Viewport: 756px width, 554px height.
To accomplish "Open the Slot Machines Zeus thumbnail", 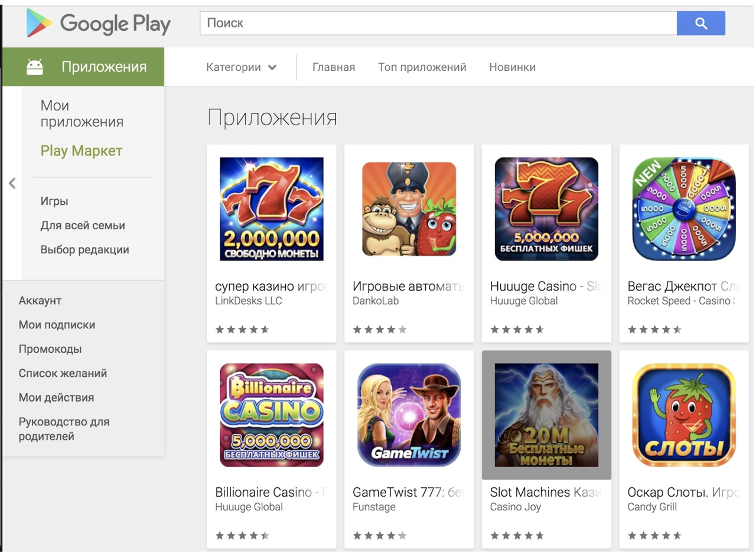I will (546, 415).
